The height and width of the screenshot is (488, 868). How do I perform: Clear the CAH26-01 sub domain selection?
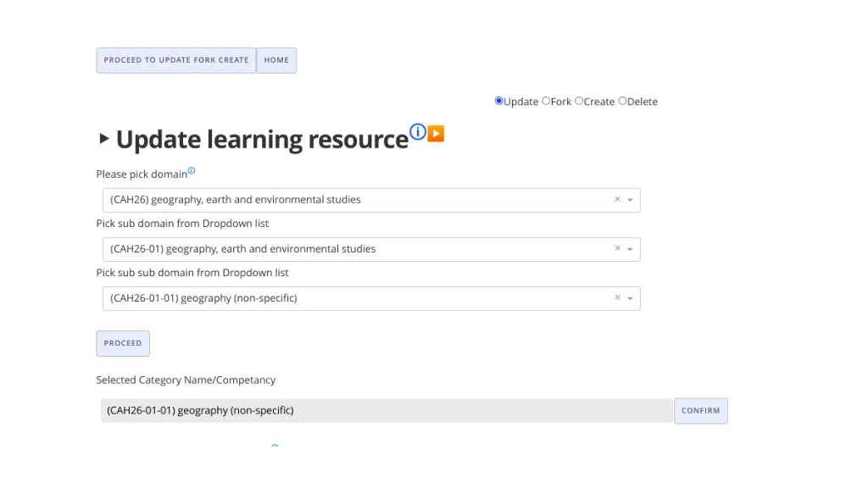point(618,248)
